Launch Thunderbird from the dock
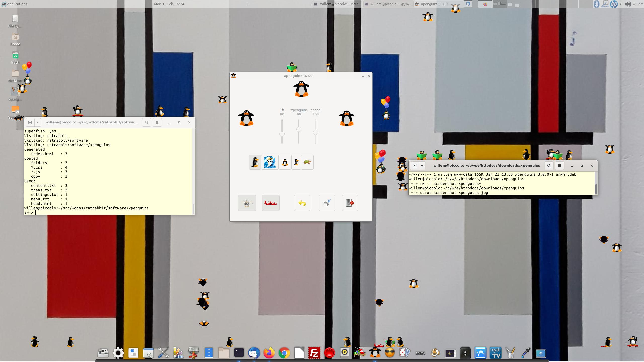Screen dimensions: 644x362 (254, 353)
